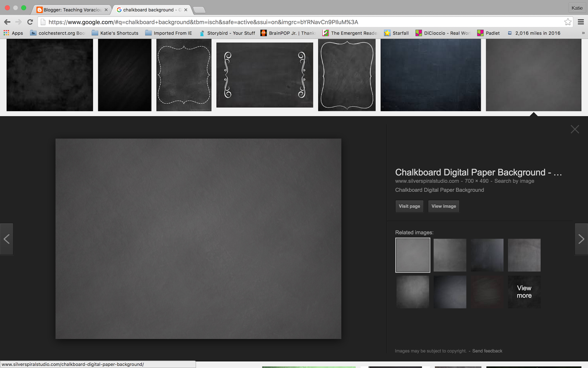Screen dimensions: 588x368
Task: Open Katie's Shortcuts bookmarks folder
Action: tap(115, 33)
